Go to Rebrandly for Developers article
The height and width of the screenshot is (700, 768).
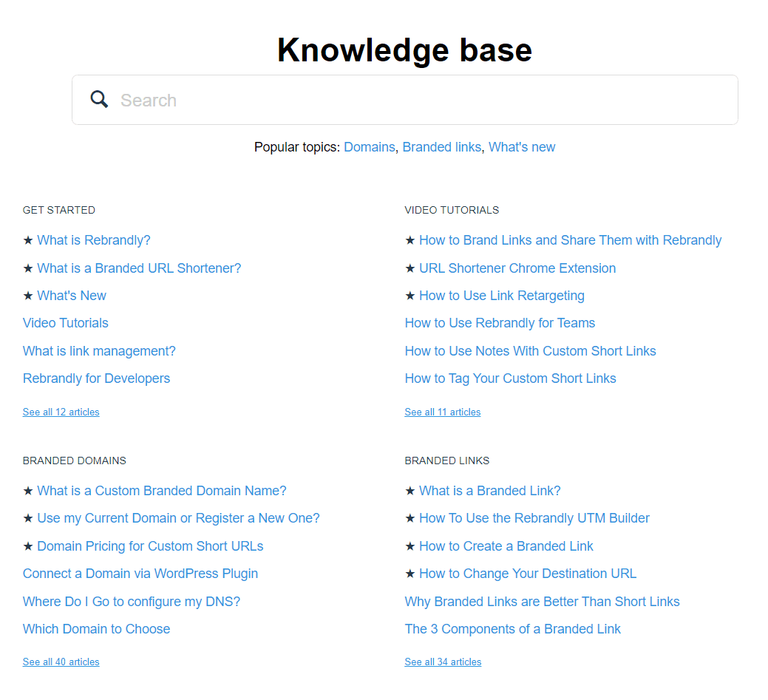point(96,378)
